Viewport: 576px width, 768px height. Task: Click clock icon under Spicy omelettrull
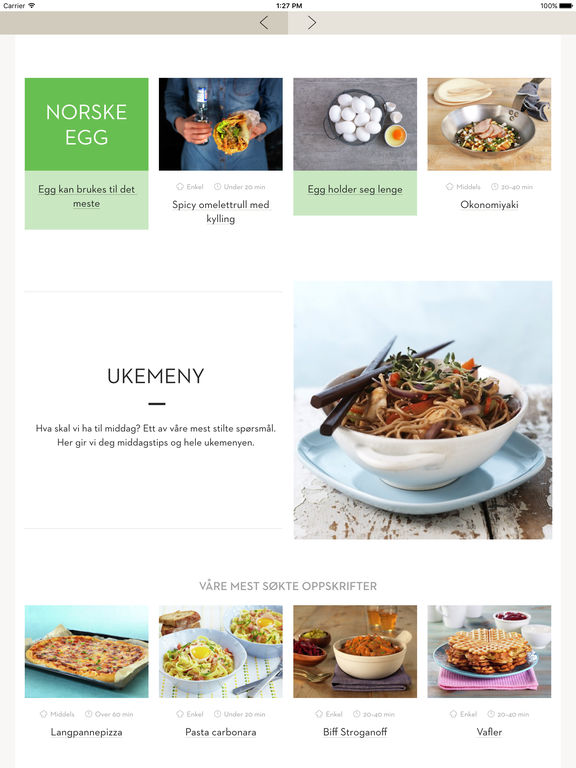click(x=217, y=187)
